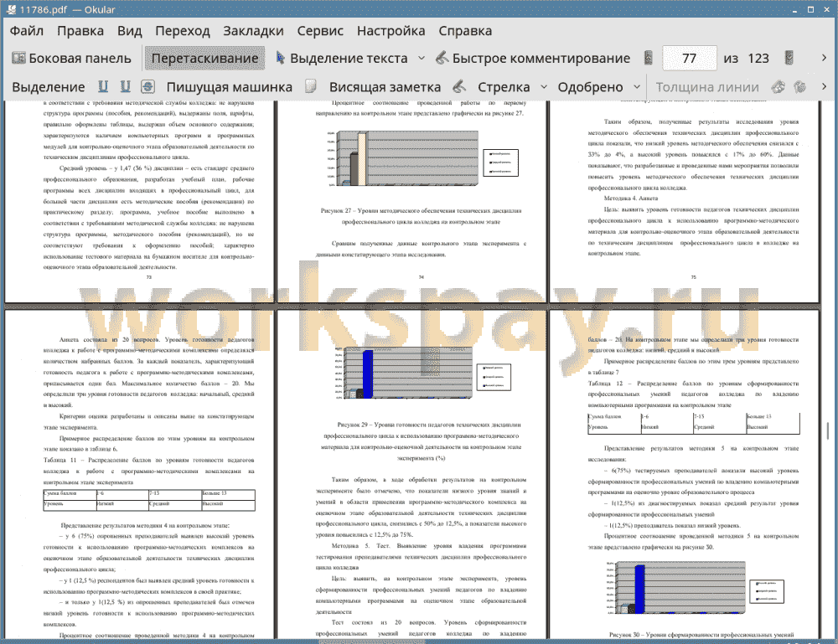The height and width of the screenshot is (644, 838).
Task: Click the vertical scrollbar handle
Action: tap(828, 430)
